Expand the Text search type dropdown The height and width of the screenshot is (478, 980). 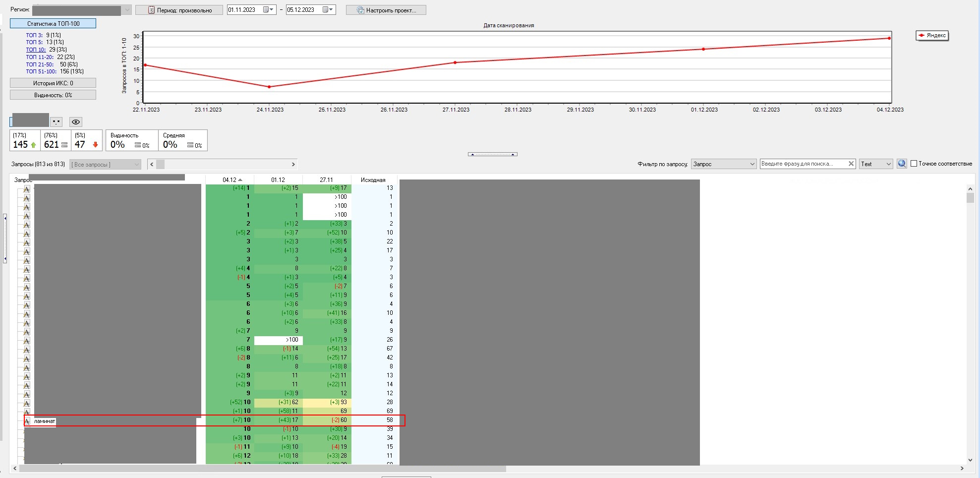[x=875, y=164]
